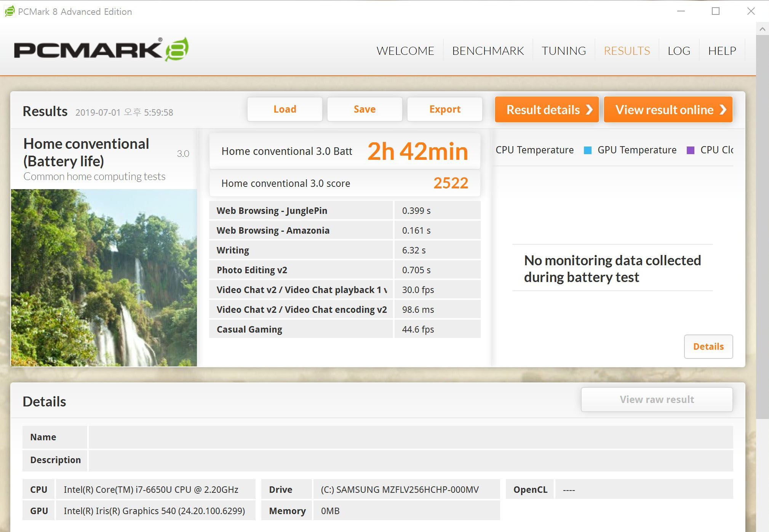
Task: Select the Log tab
Action: (679, 51)
